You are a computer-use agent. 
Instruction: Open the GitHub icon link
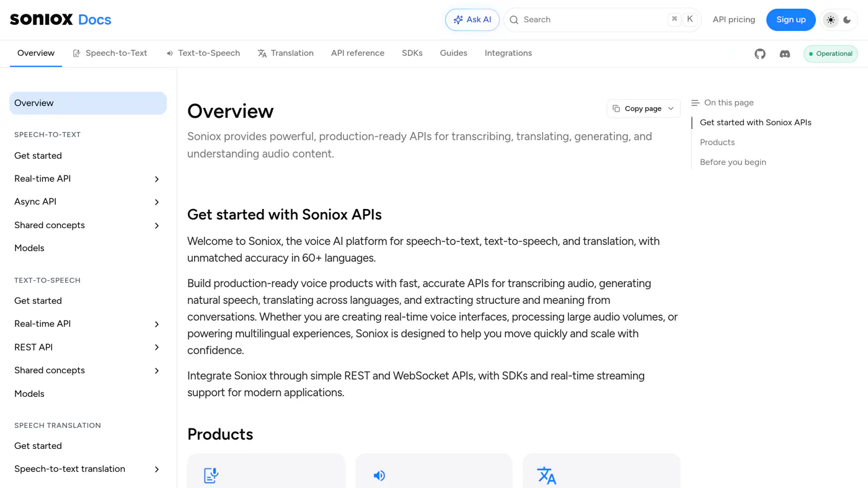(760, 54)
